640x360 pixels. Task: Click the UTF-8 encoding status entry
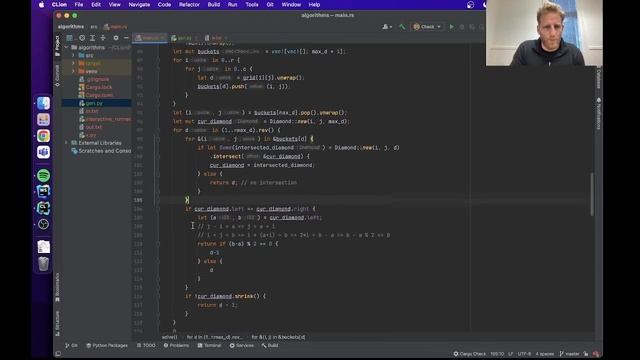(x=524, y=354)
